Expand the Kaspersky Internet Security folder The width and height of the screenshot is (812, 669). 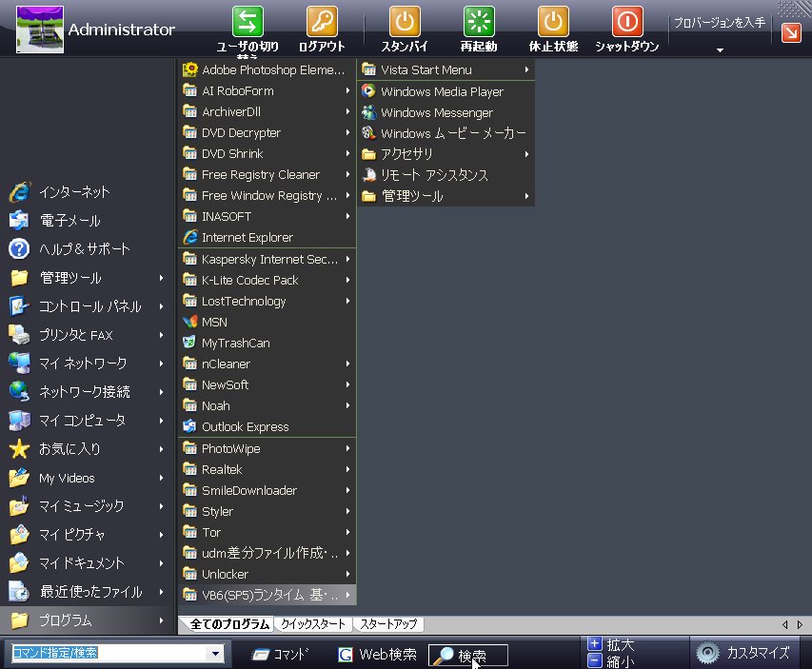tap(267, 259)
